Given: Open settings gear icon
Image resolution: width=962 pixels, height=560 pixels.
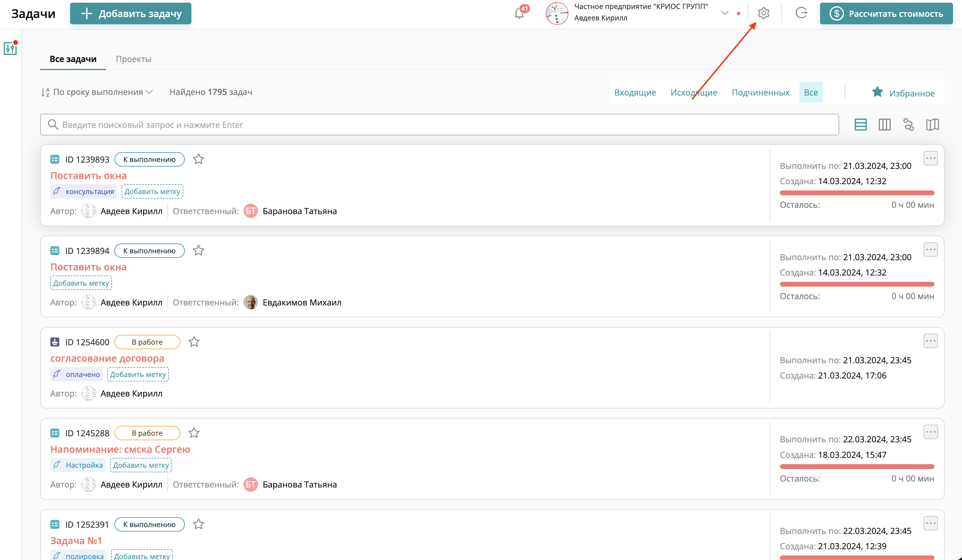Looking at the screenshot, I should tap(763, 13).
